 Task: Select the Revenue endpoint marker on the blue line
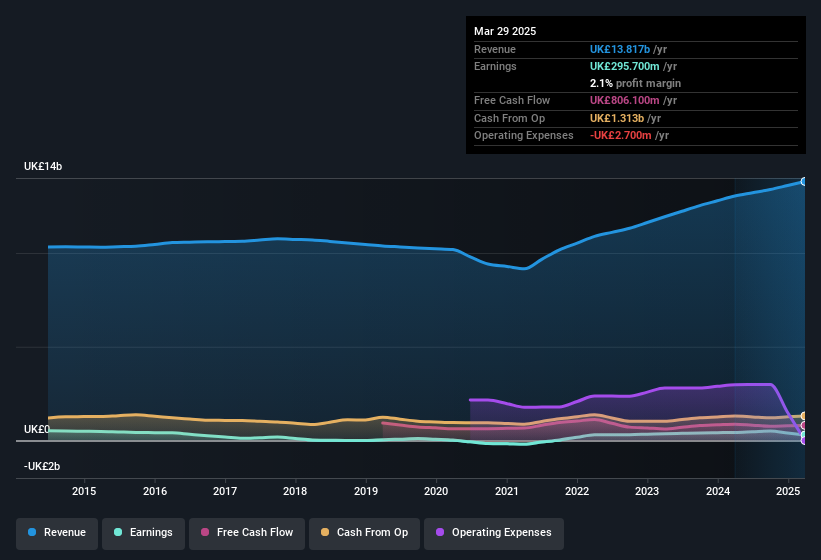tap(804, 182)
